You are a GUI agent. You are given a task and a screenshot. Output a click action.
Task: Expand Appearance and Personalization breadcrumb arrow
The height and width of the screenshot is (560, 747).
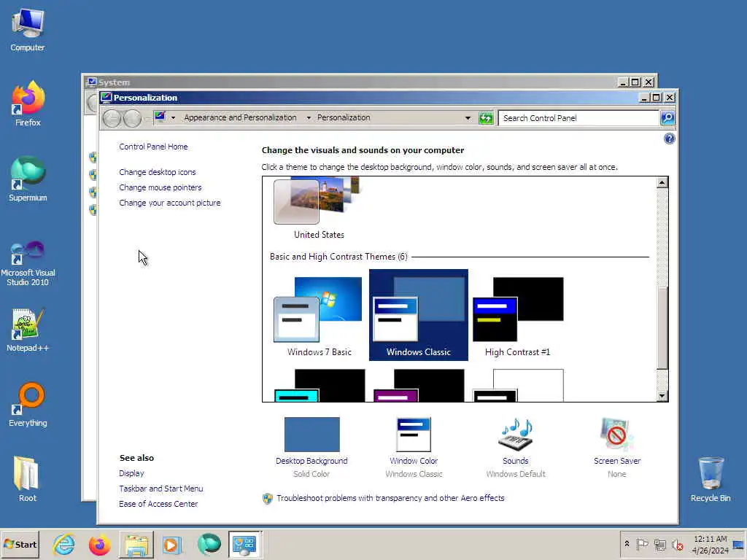(x=309, y=117)
